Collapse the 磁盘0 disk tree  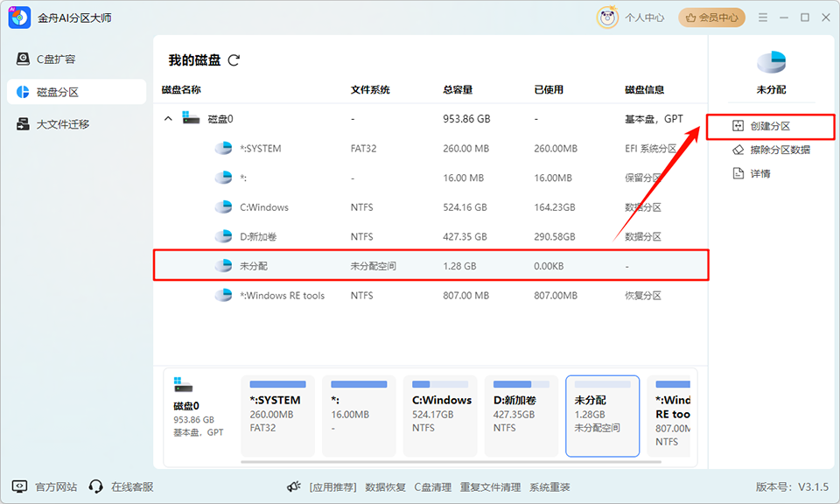[x=167, y=117]
